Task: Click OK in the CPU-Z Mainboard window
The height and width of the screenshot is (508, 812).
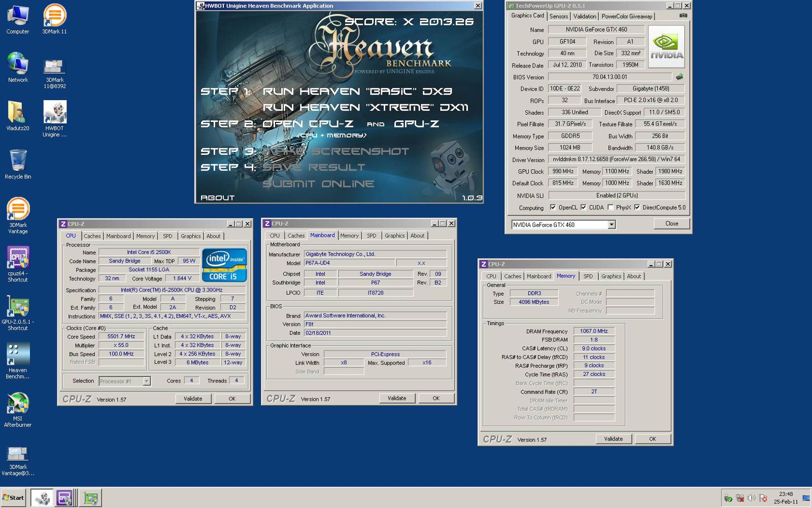Action: click(x=436, y=398)
